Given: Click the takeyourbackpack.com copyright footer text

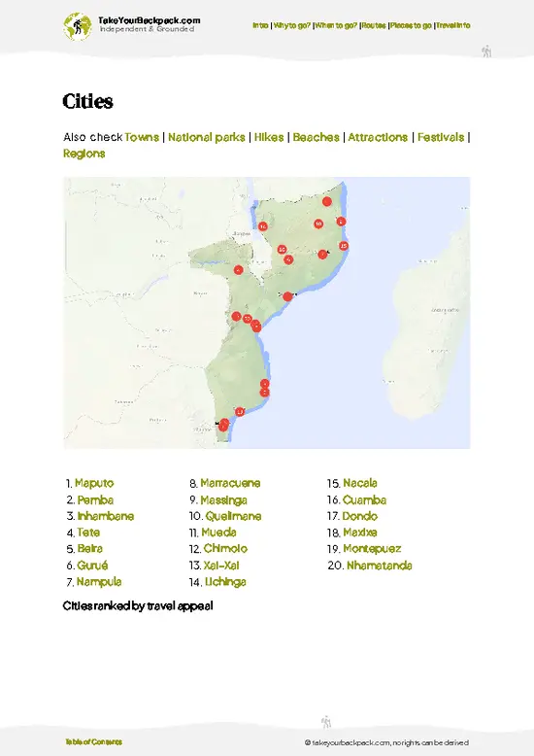Looking at the screenshot, I should tap(386, 742).
